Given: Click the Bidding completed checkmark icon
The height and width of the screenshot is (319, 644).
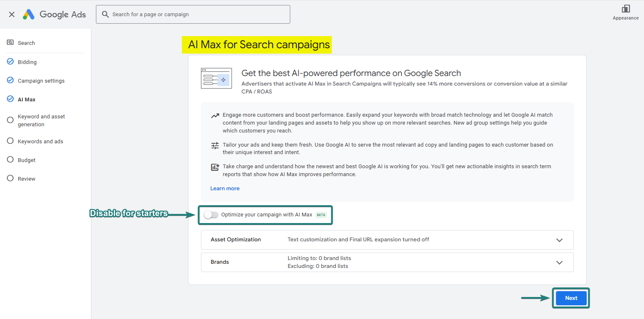Looking at the screenshot, I should pyautogui.click(x=10, y=61).
